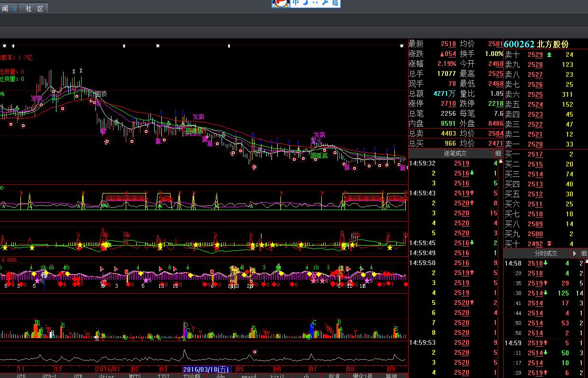The width and height of the screenshot is (588, 378).
Task: Click the first 发飙 signal left of 圆顶
Action: (x=37, y=98)
